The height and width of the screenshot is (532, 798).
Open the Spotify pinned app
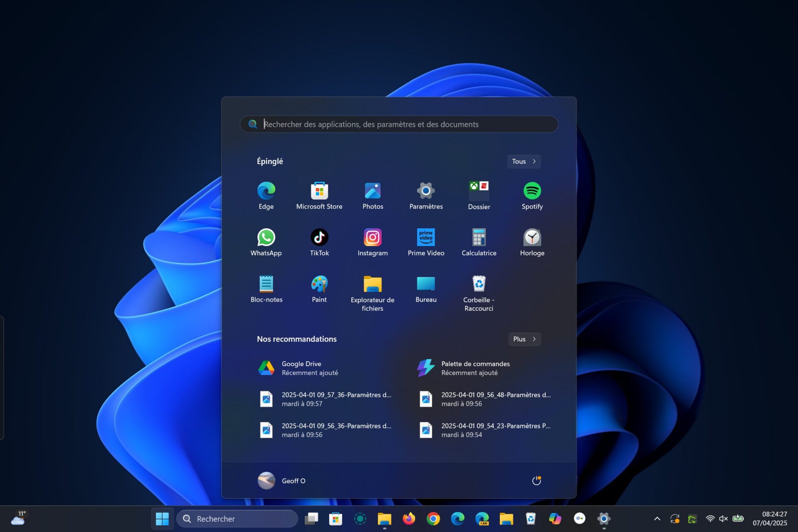tap(532, 196)
